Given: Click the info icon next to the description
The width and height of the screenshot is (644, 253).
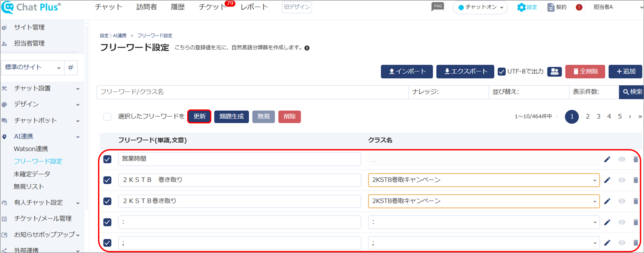Looking at the screenshot, I should click(307, 48).
